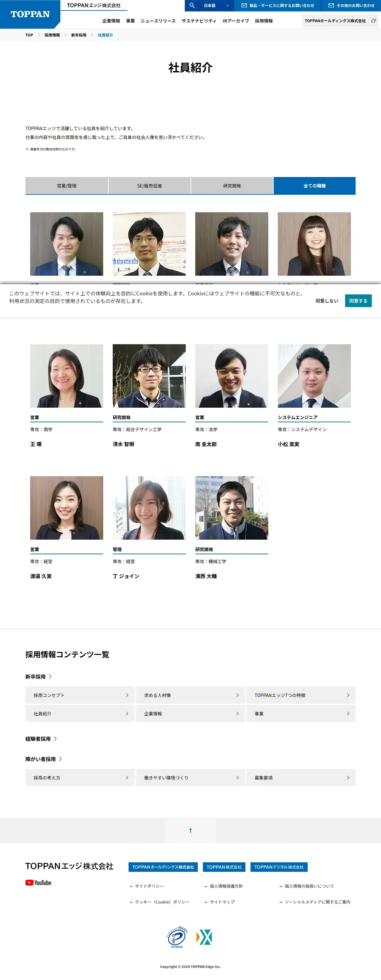The height and width of the screenshot is (980, 381).
Task: Select the 営業/管理 tab
Action: 67,186
